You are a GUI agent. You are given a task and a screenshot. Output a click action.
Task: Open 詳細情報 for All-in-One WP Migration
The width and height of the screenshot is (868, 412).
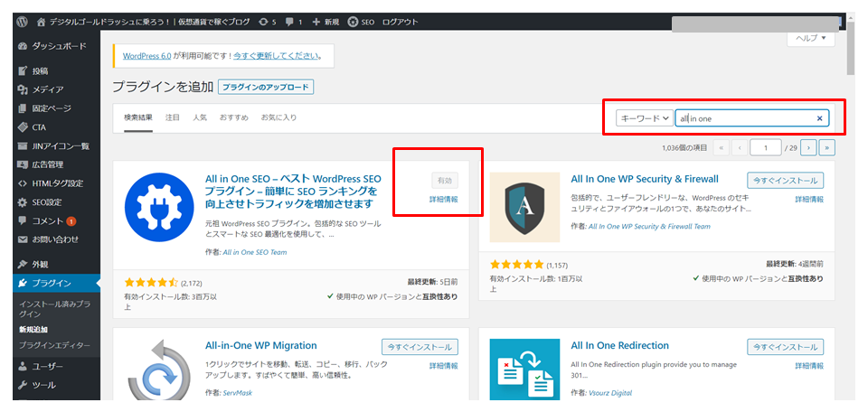coord(443,366)
